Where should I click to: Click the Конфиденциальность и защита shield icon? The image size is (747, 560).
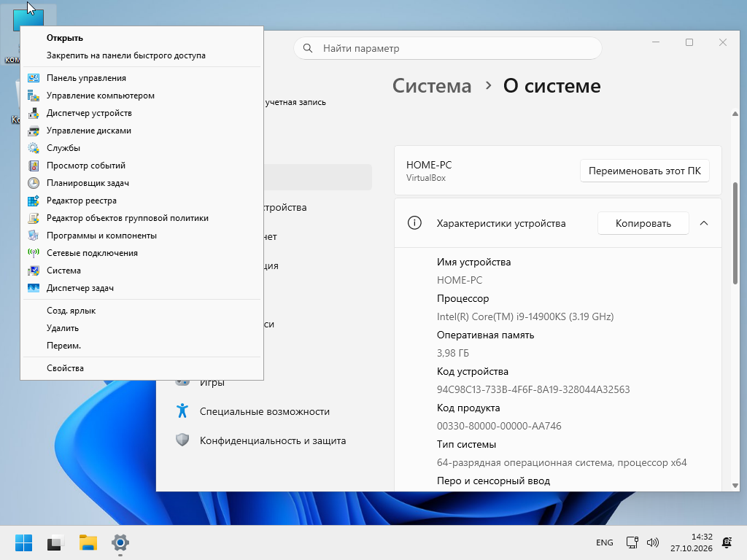tap(182, 440)
